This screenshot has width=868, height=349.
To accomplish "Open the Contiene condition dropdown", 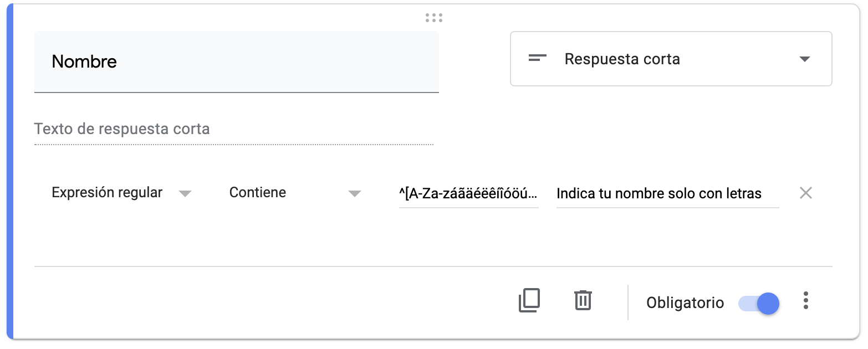I will (x=258, y=193).
